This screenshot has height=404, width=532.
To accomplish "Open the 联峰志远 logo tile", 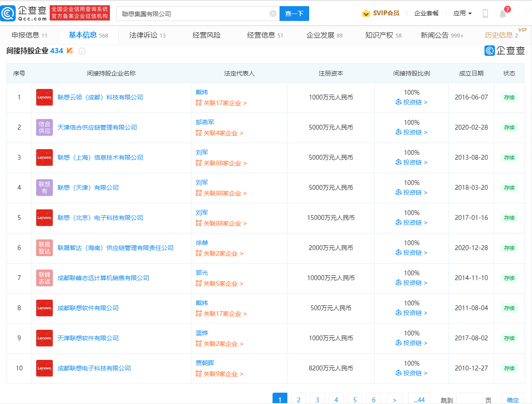I will (44, 278).
